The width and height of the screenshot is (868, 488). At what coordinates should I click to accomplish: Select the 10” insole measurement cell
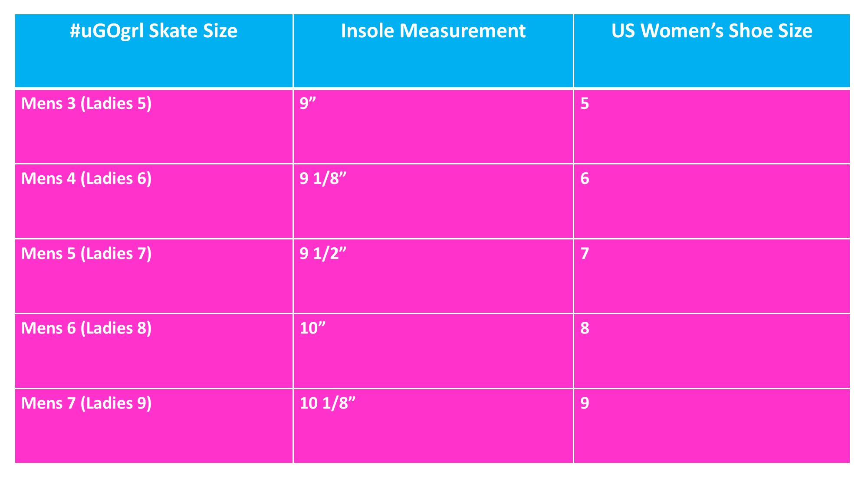point(312,328)
